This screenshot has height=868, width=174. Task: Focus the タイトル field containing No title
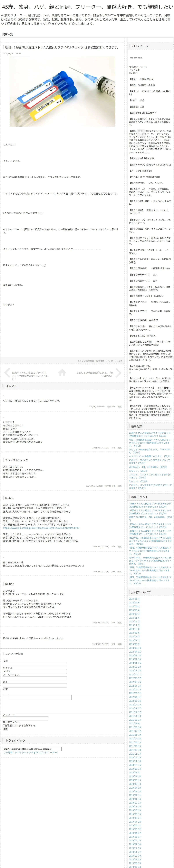point(35,671)
